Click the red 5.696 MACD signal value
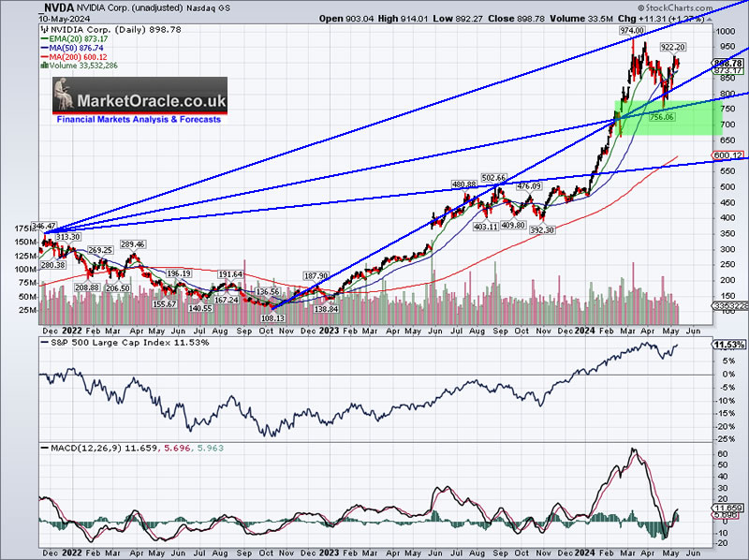This screenshot has height=560, width=749. tap(177, 449)
